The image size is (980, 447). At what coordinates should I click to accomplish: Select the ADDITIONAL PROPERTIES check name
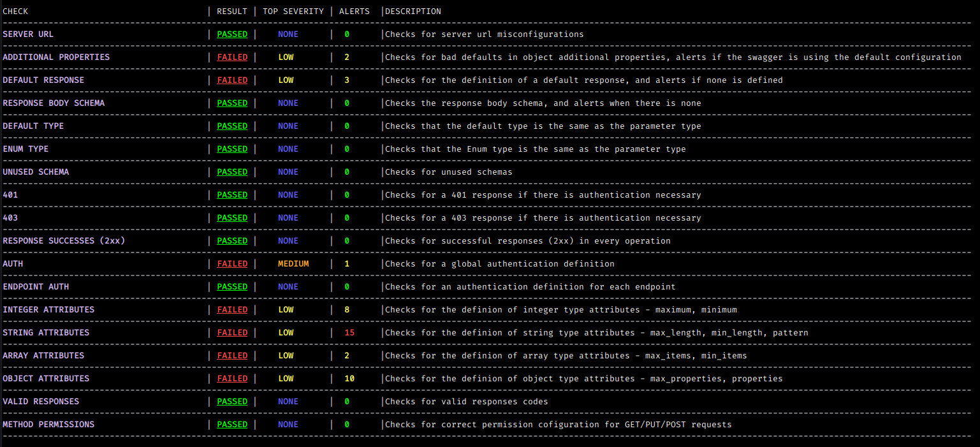tap(56, 57)
